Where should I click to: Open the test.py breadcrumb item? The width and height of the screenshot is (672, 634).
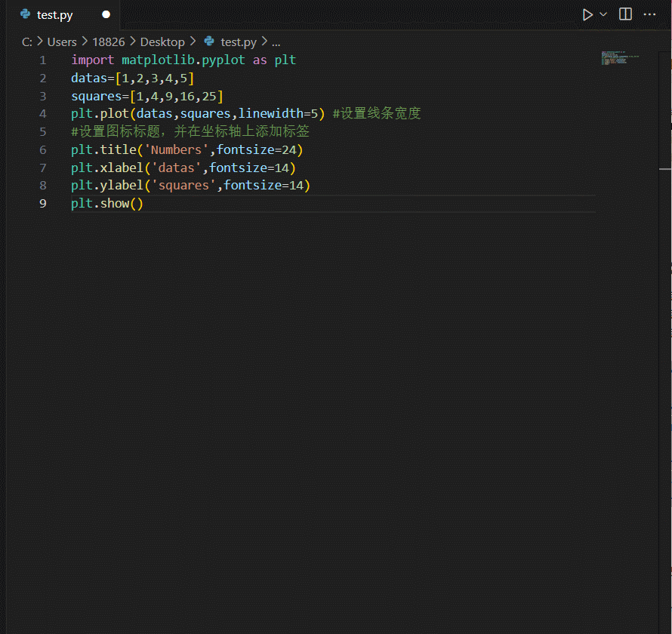[239, 42]
